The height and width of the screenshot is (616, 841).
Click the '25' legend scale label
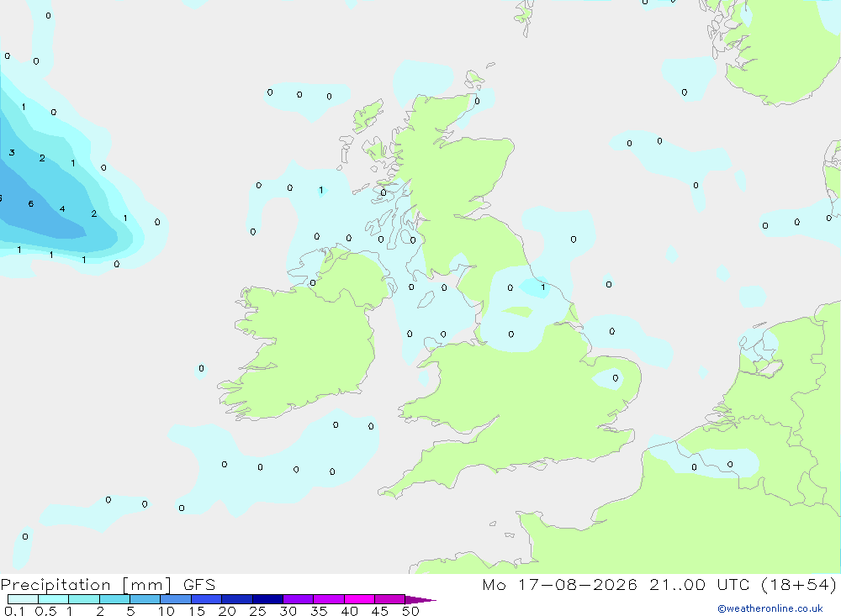point(257,611)
